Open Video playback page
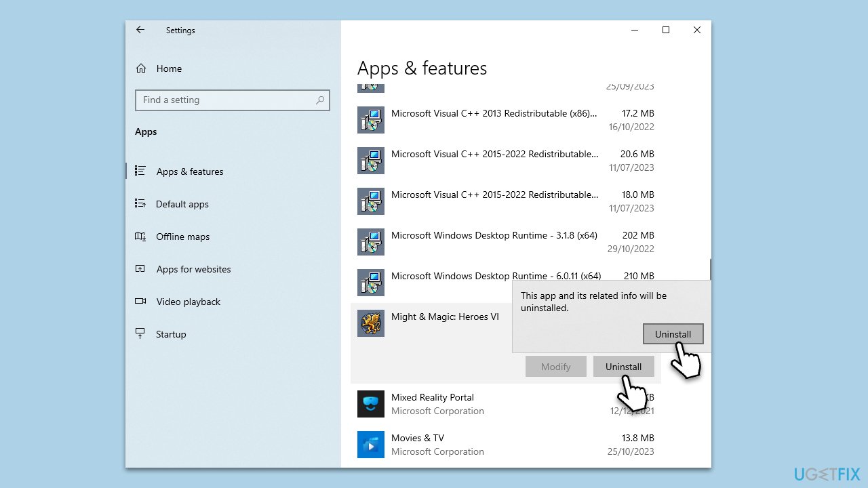The height and width of the screenshot is (488, 868). (x=189, y=302)
